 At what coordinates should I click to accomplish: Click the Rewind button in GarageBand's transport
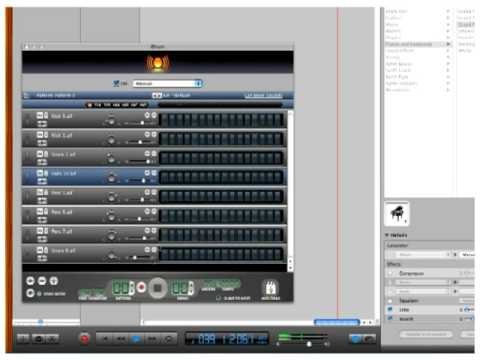coord(121,339)
